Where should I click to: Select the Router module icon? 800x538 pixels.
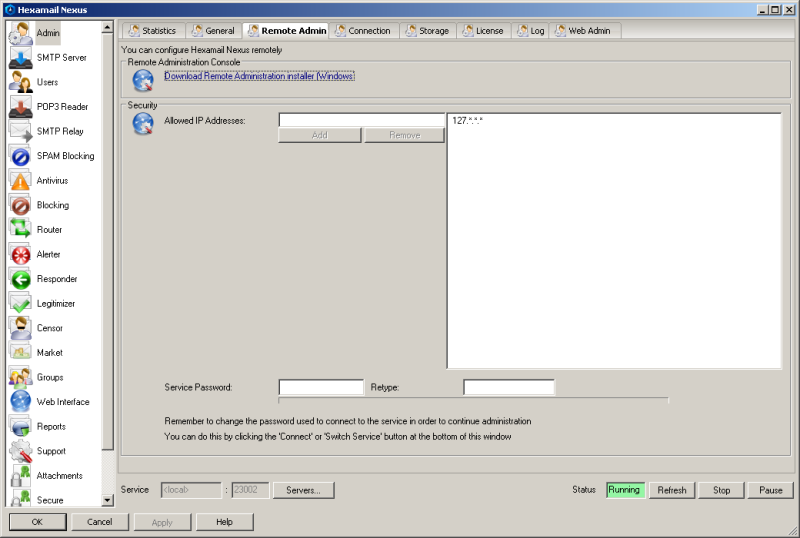[x=20, y=230]
